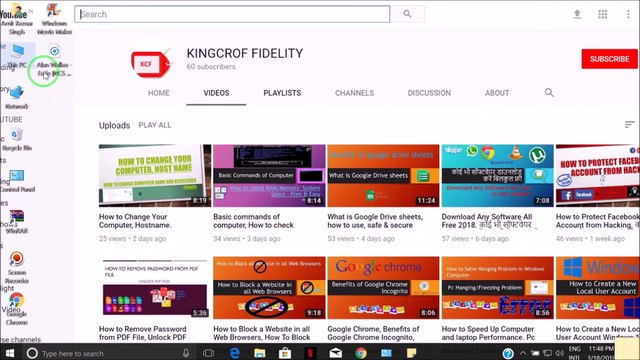
Task: Click the KINGCROF FIDELITY channel name
Action: click(x=245, y=53)
